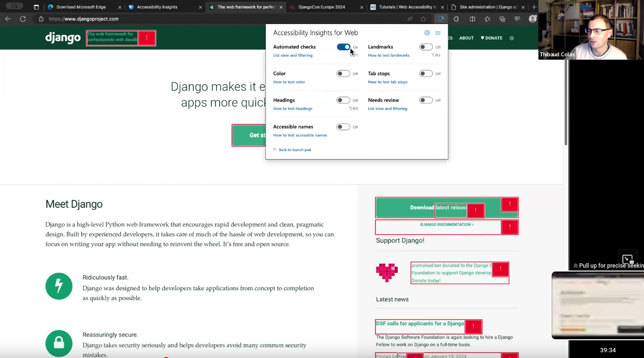The height and width of the screenshot is (358, 644).
Task: Click the Thibaud Colas name label
Action: pos(557,54)
